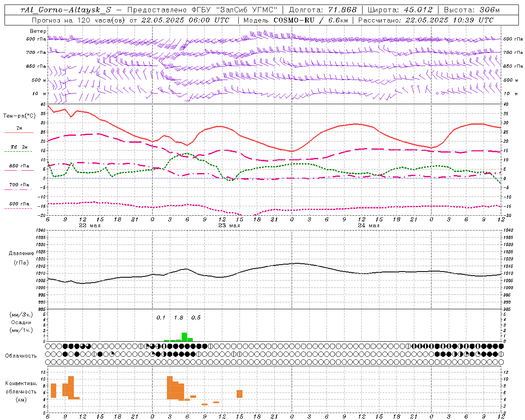The width and height of the screenshot is (525, 420).
Task: Click the "Прогноз на 120 часа(ов)" forecast line
Action: [x=79, y=20]
